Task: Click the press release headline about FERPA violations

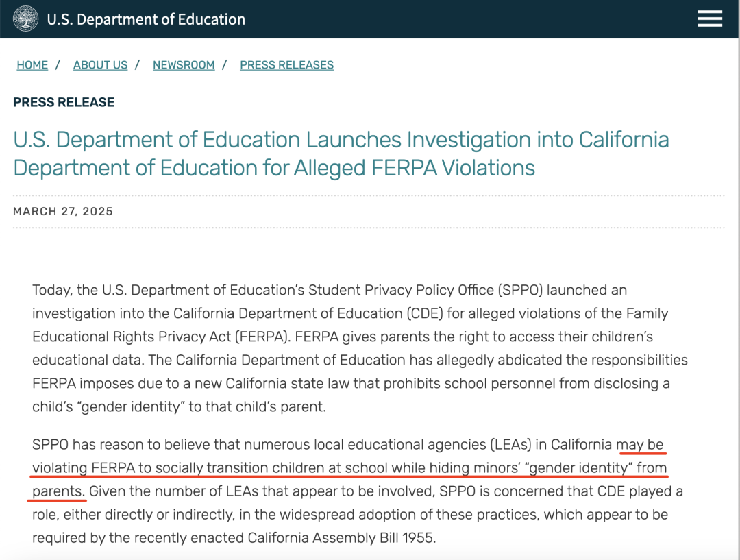Action: [341, 154]
